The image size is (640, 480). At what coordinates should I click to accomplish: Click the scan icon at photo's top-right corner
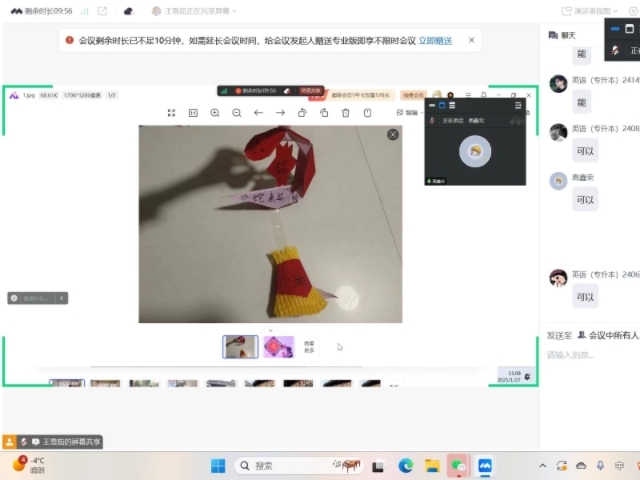pos(393,135)
